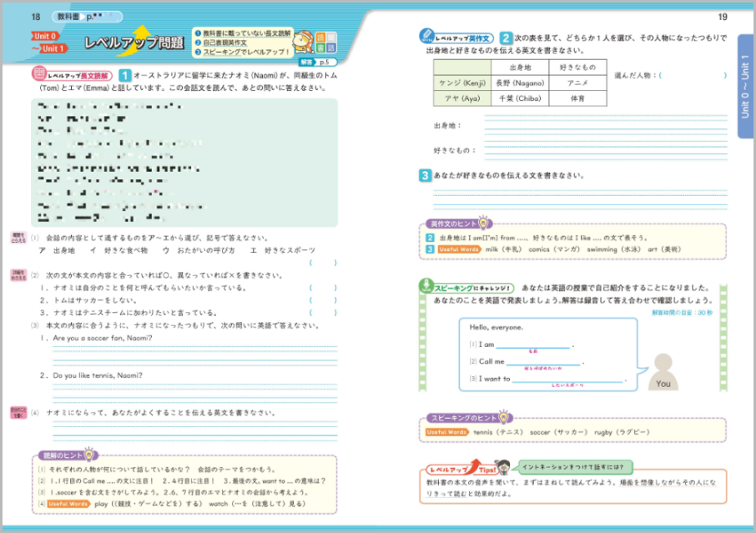This screenshot has height=533, width=756.
Task: Open the Unit 0 ~ Unit 1 side tab
Action: 745,87
